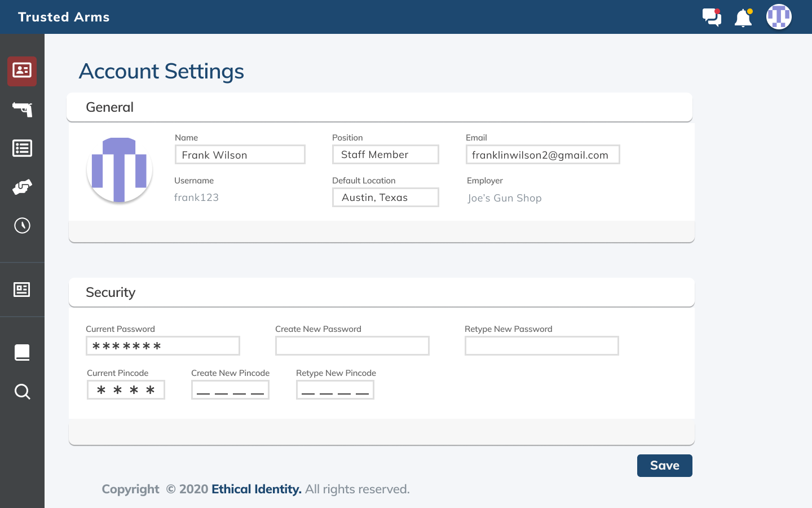Open the book icon in sidebar
812x508 pixels.
tap(22, 353)
